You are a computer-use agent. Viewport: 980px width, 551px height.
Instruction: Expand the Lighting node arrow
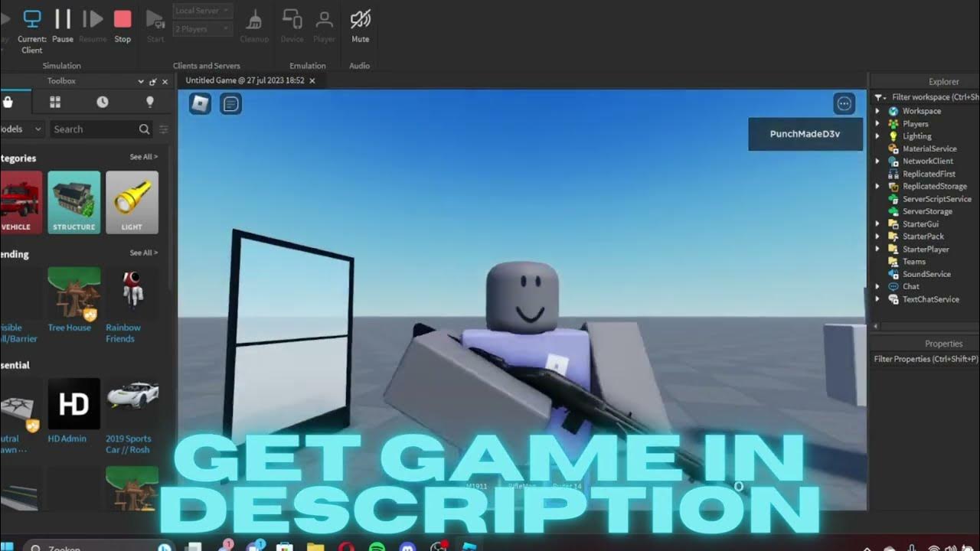point(877,136)
